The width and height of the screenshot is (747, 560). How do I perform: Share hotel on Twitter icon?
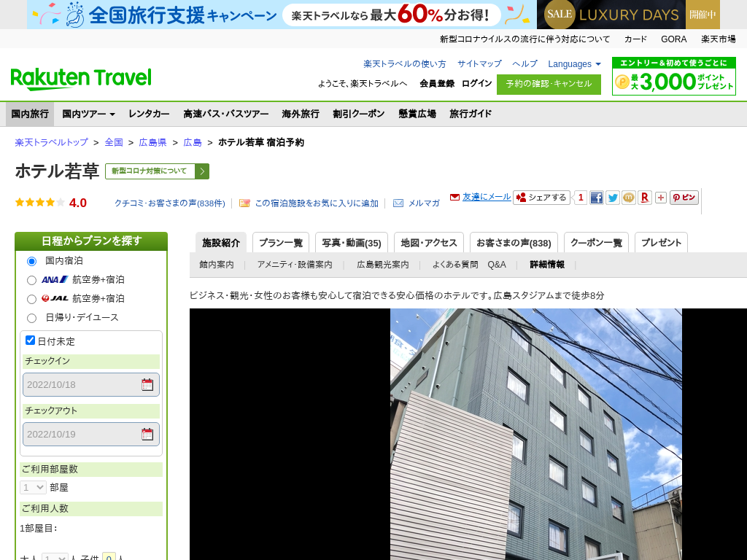point(613,198)
